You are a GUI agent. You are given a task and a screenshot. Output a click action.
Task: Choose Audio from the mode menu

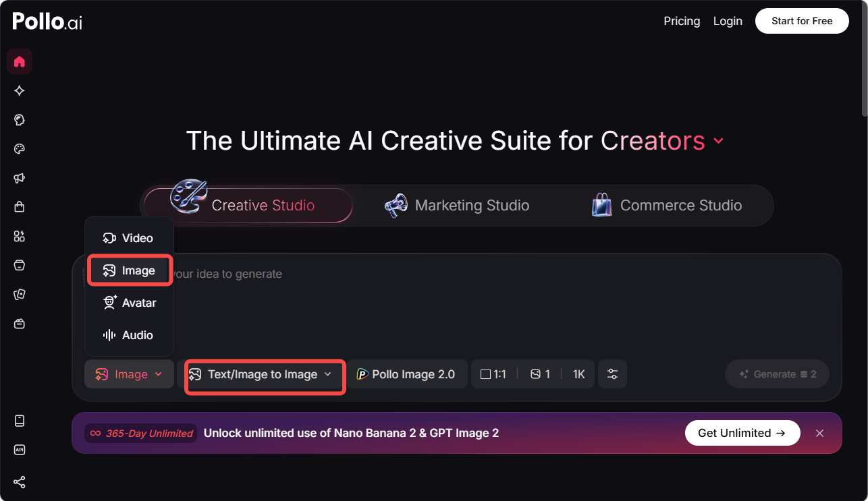pos(129,335)
